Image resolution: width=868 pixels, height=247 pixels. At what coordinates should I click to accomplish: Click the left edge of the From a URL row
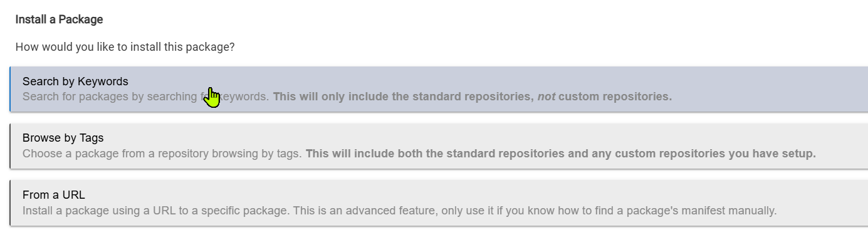pos(10,202)
